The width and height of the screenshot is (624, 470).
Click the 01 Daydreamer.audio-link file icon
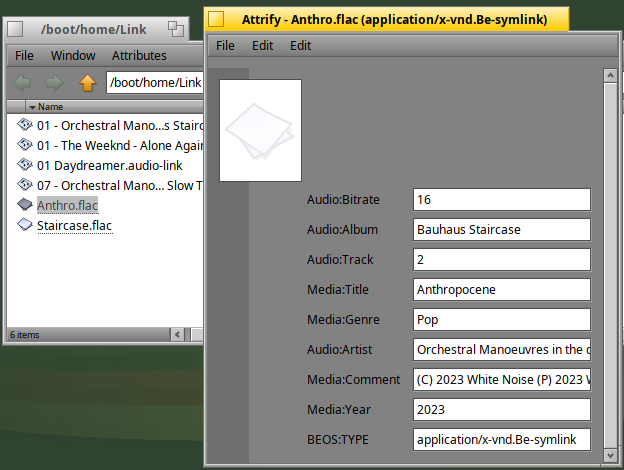(x=25, y=165)
